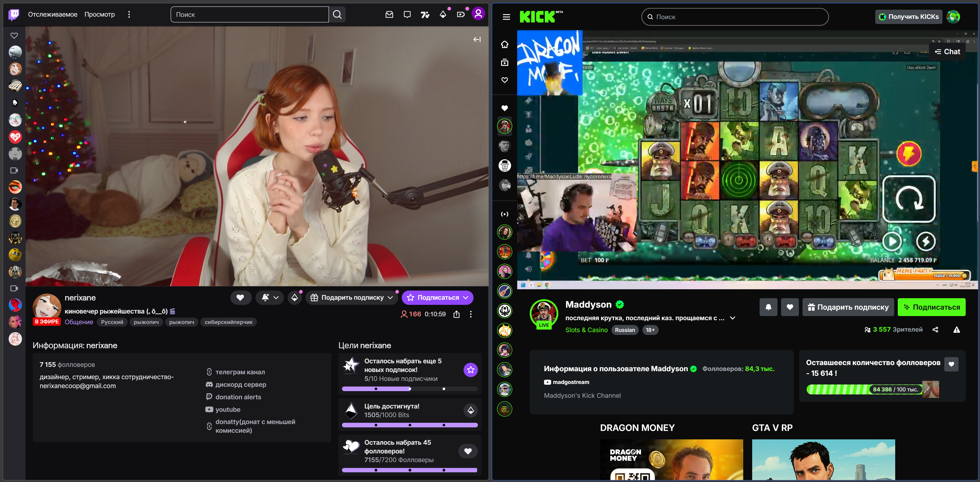Open Kick browse icon in sidebar
980x482 pixels.
504,62
